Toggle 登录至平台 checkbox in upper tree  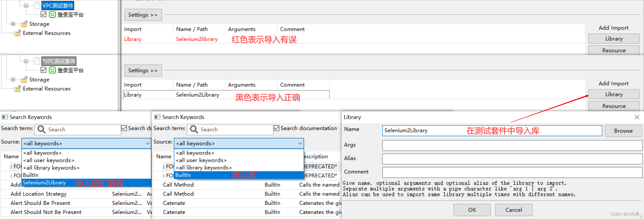[43, 14]
